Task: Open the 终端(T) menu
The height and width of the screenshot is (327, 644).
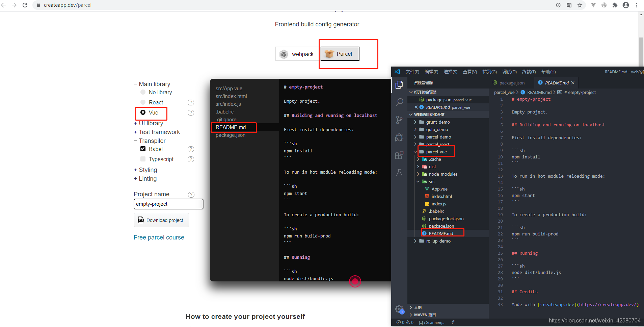Action: tap(529, 72)
